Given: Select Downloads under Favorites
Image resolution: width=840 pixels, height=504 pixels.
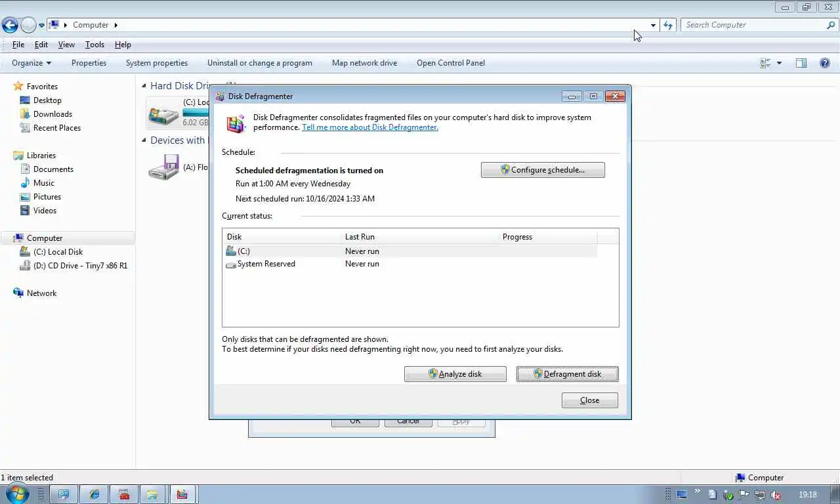Looking at the screenshot, I should pos(52,114).
